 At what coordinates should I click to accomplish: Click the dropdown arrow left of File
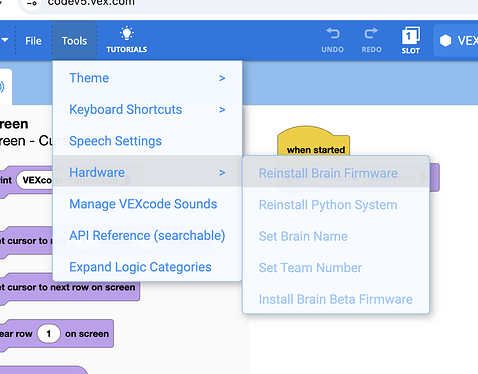4,40
